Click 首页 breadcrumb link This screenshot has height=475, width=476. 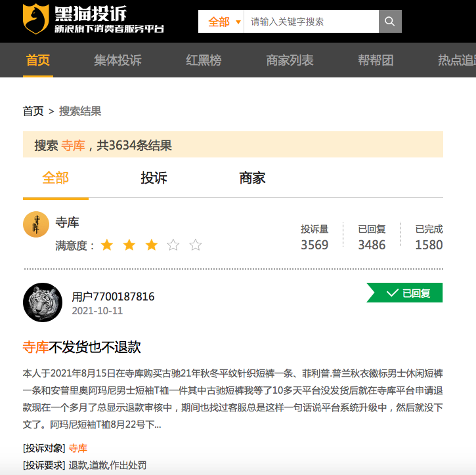tap(33, 112)
